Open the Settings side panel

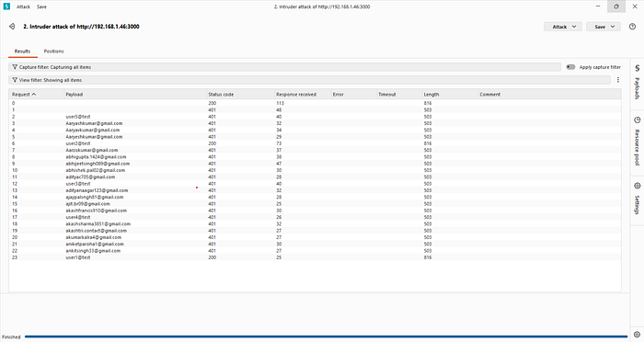pyautogui.click(x=637, y=199)
